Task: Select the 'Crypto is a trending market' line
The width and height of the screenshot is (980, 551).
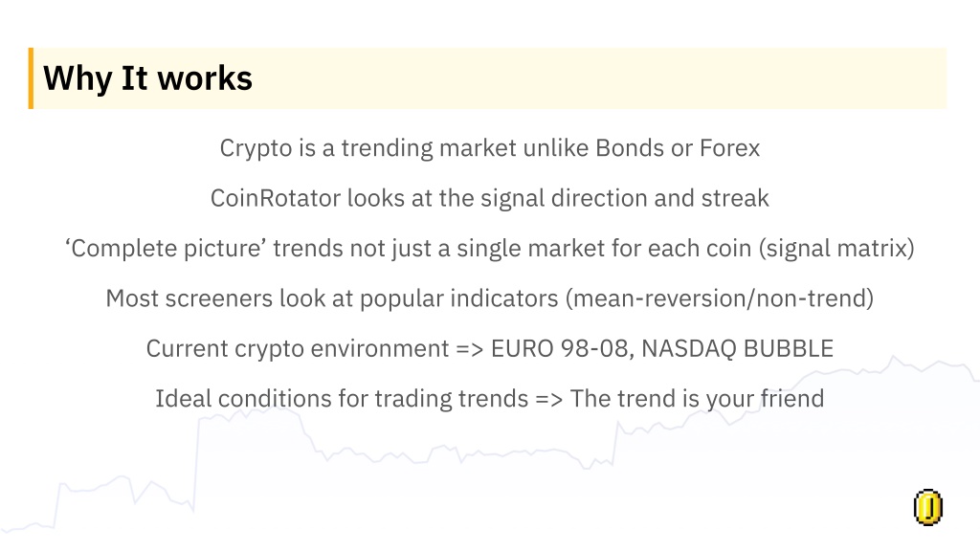Action: (x=489, y=148)
